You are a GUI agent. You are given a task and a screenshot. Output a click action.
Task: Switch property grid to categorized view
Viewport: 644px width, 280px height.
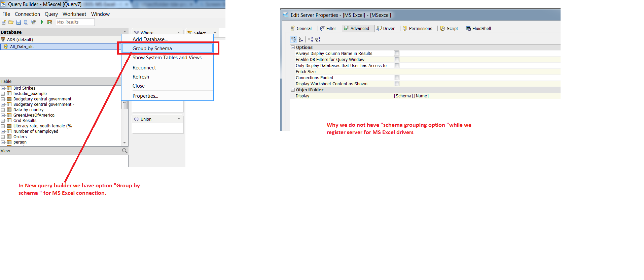[x=293, y=39]
